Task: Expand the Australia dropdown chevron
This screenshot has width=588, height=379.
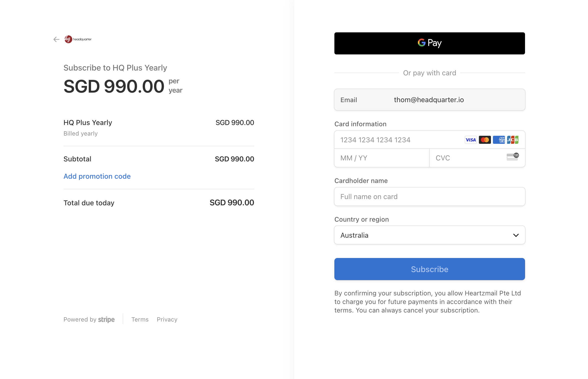Action: [516, 235]
